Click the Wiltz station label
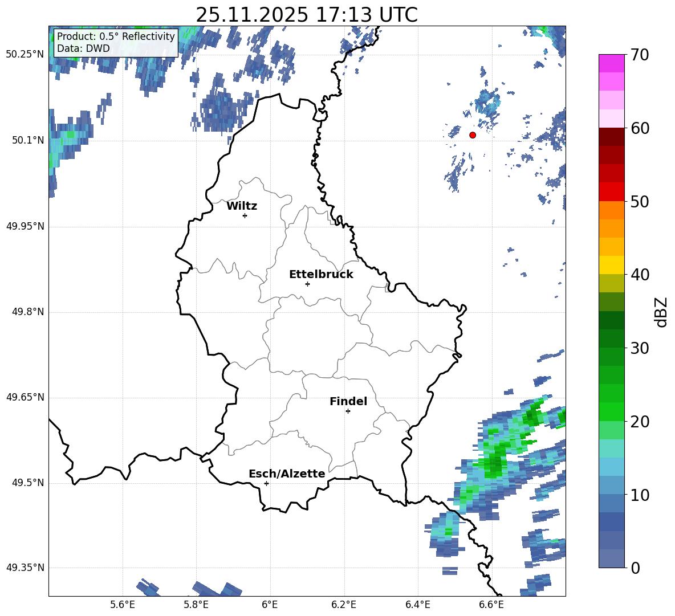This screenshot has width=675, height=616. pos(242,206)
